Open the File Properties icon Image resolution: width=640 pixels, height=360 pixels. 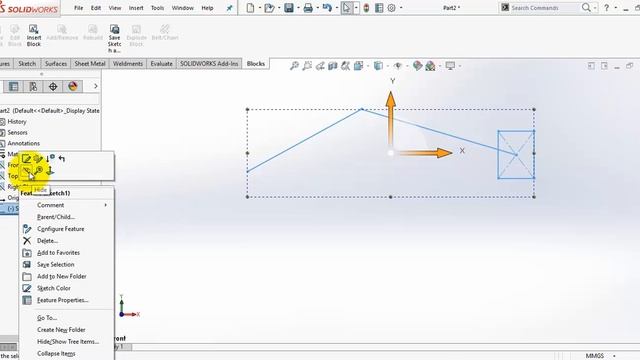[379, 8]
